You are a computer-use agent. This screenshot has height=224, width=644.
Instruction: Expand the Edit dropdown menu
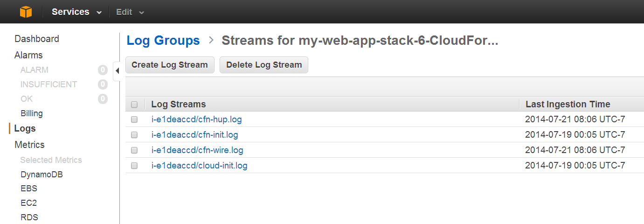[x=130, y=12]
